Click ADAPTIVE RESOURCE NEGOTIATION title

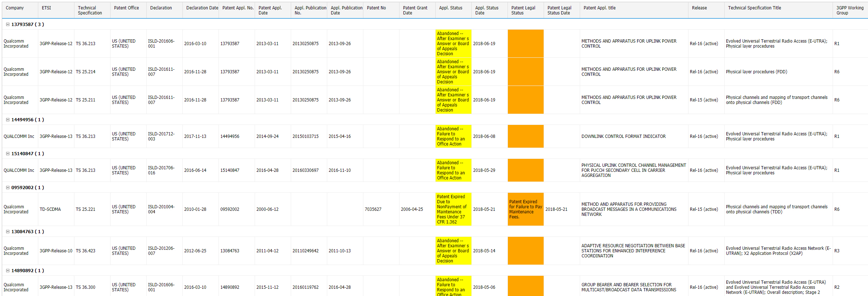633,251
